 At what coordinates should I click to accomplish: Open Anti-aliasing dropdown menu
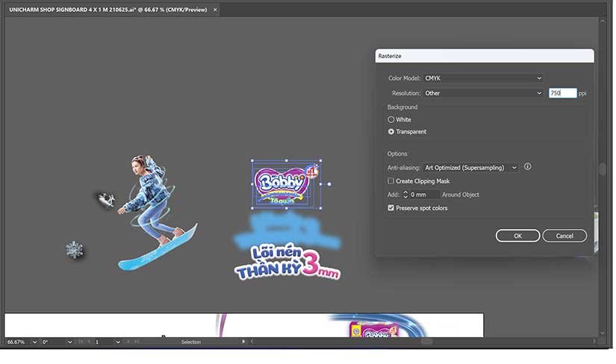coord(470,168)
